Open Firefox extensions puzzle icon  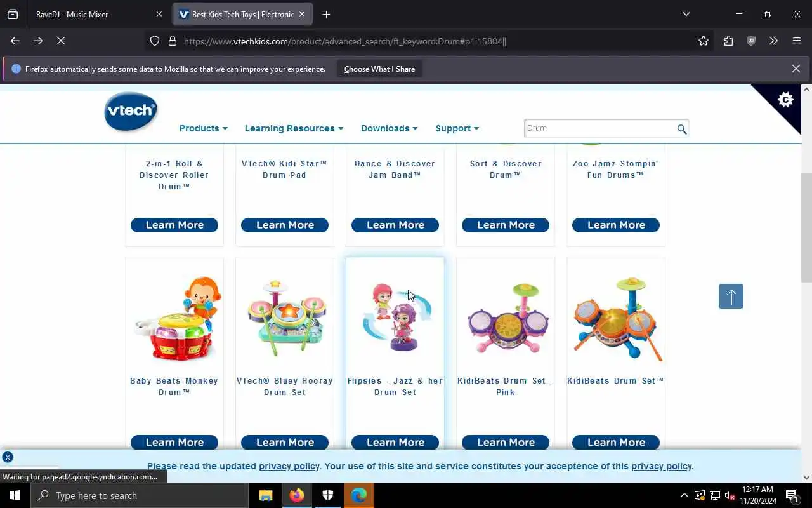click(x=728, y=41)
